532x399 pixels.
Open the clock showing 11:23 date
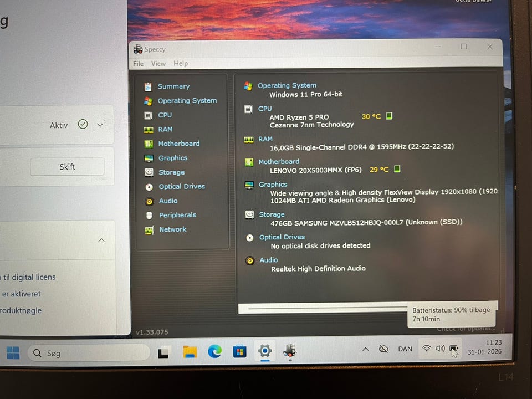coord(484,347)
